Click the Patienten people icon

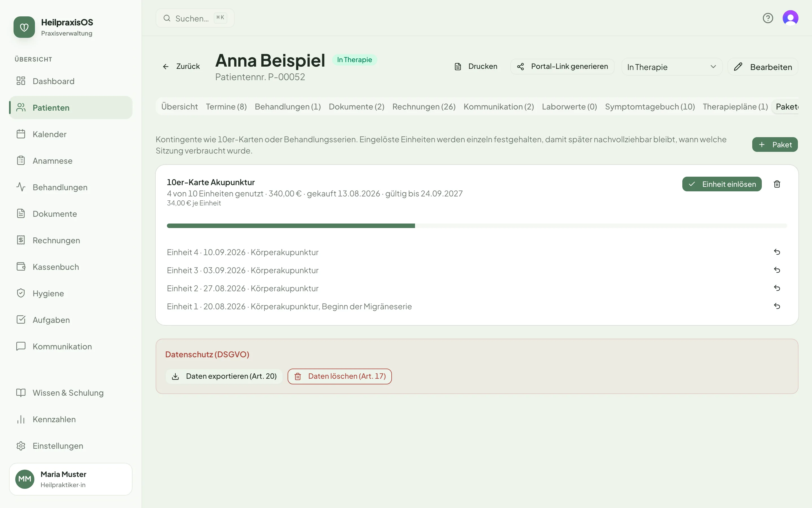[x=21, y=108]
